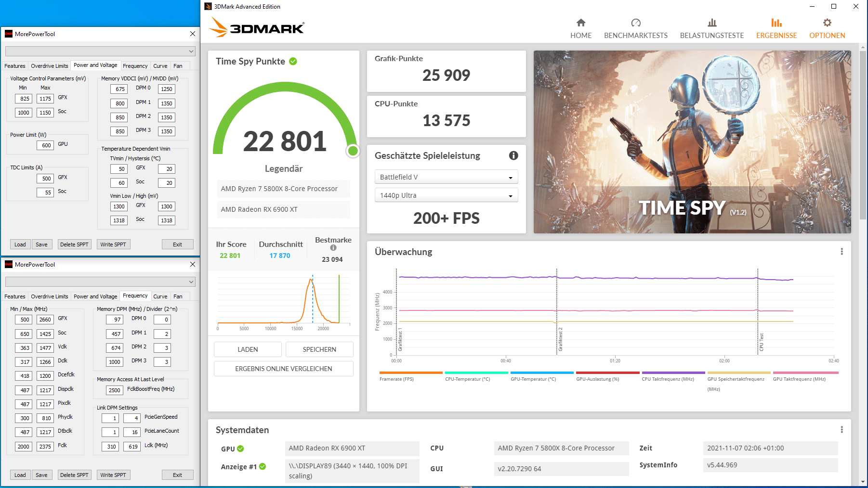Click GFX max frequency field 2660

[45, 320]
